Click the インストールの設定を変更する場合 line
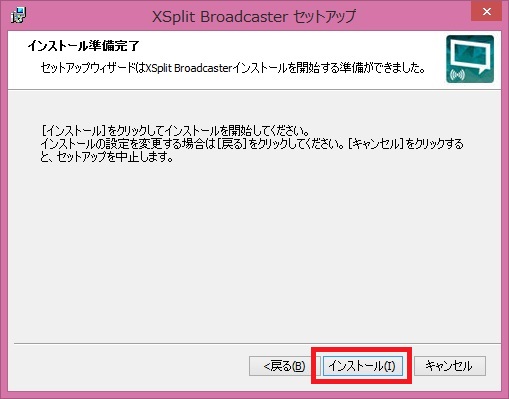The width and height of the screenshot is (509, 399). [252, 144]
